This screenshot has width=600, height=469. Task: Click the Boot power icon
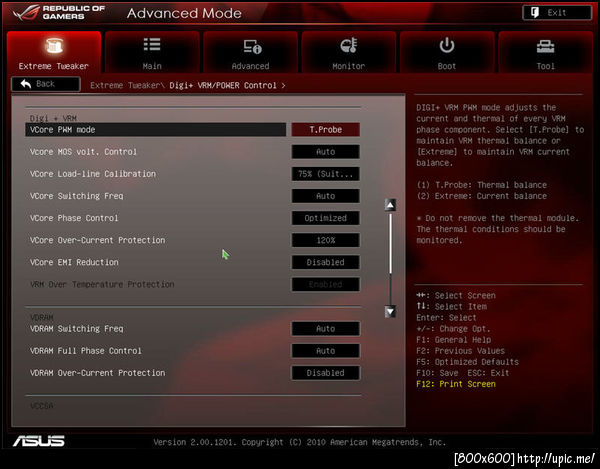(x=447, y=46)
